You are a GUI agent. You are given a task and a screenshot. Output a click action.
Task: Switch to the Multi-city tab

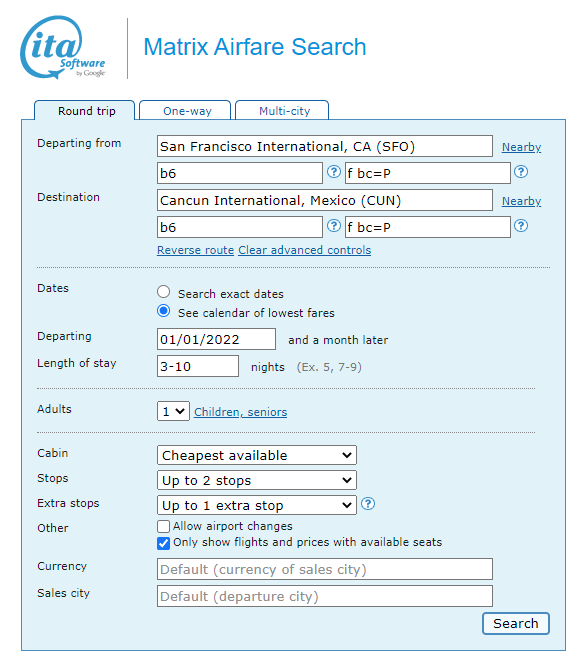(282, 111)
